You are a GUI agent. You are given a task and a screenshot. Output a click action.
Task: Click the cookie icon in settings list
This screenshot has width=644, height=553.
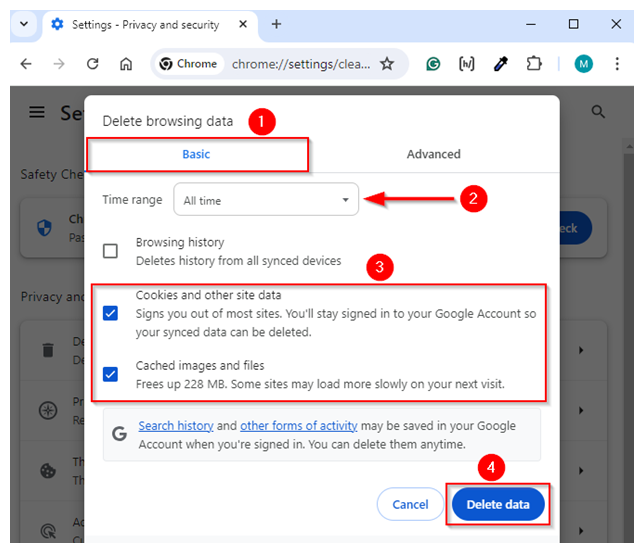coord(48,470)
